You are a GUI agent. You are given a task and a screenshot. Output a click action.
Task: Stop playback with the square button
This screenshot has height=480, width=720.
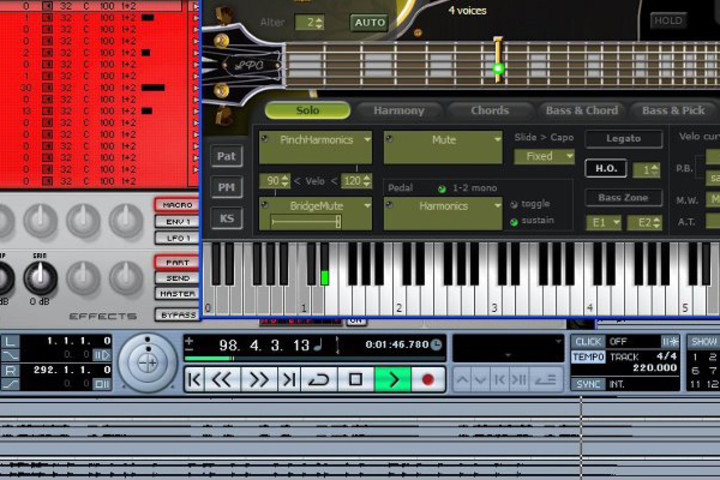coord(355,379)
